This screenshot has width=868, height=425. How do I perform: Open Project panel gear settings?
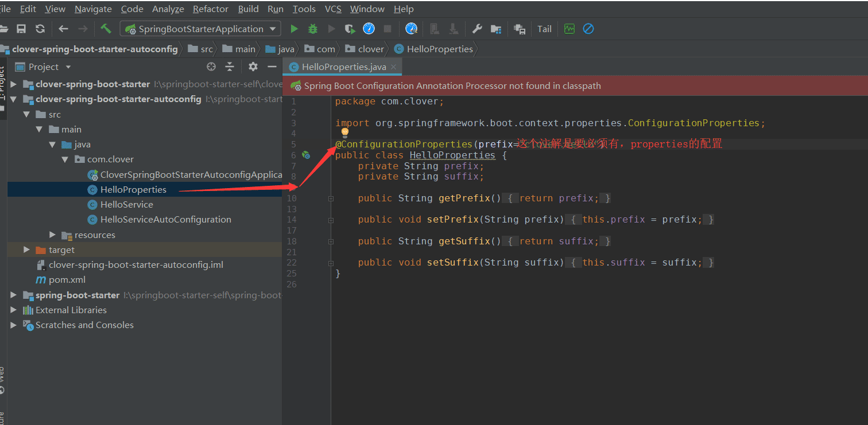click(253, 67)
